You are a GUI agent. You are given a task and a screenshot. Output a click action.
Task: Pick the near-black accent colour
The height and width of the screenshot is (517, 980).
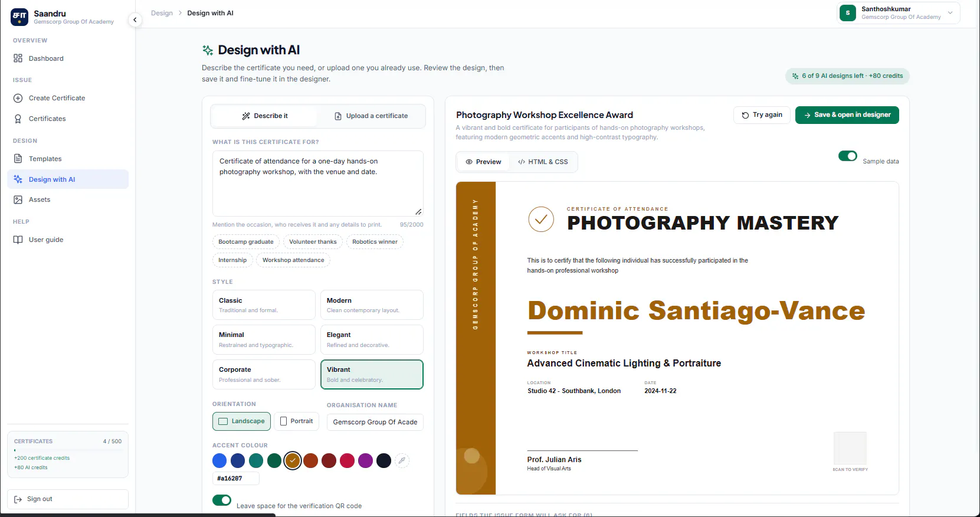tap(384, 461)
